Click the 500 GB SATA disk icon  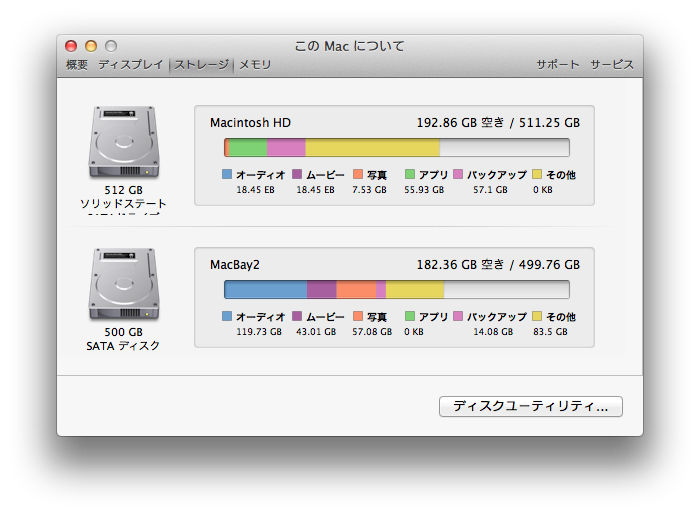[124, 284]
